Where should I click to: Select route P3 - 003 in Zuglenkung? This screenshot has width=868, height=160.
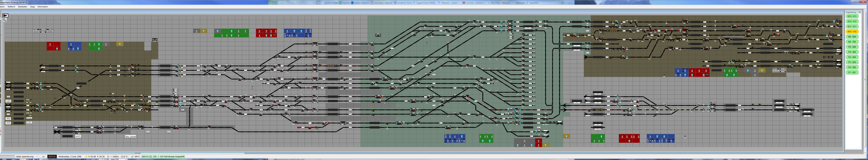pos(852,62)
